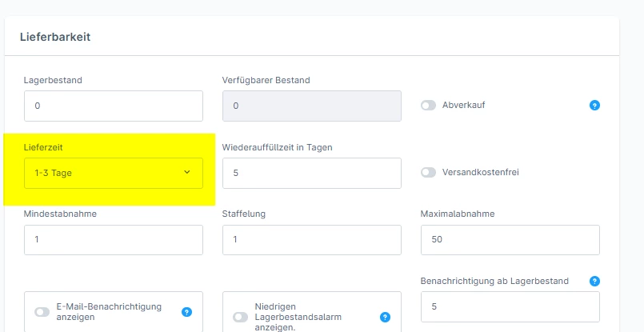This screenshot has width=644, height=332.
Task: Enable Niedrigen Lagerbestandsalarm anzeigen toggle
Action: (240, 318)
